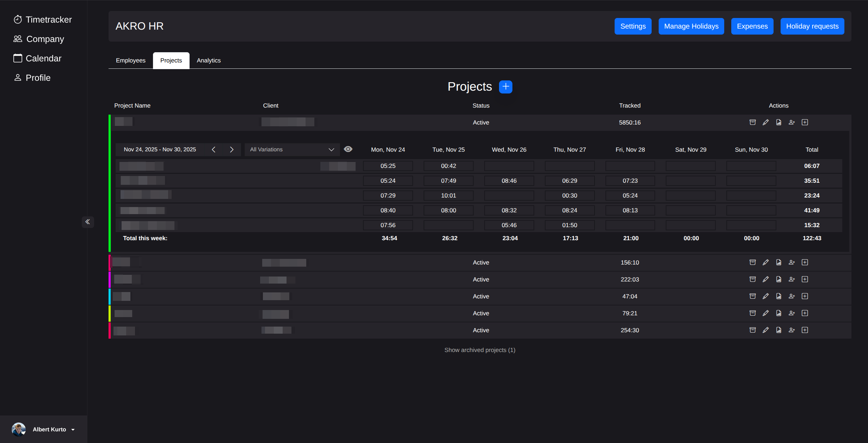Open the Profile section in the sidebar
Screen dimensions: 868x443
(32, 78)
